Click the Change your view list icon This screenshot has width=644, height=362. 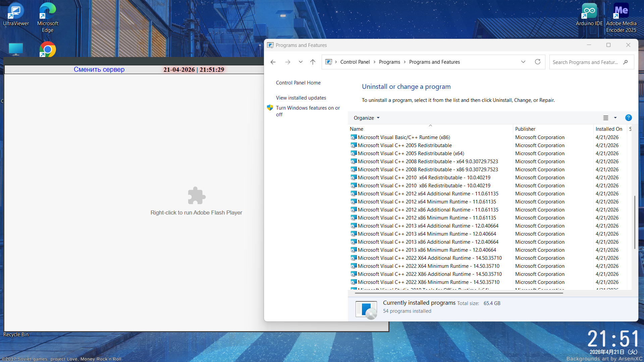click(x=606, y=118)
